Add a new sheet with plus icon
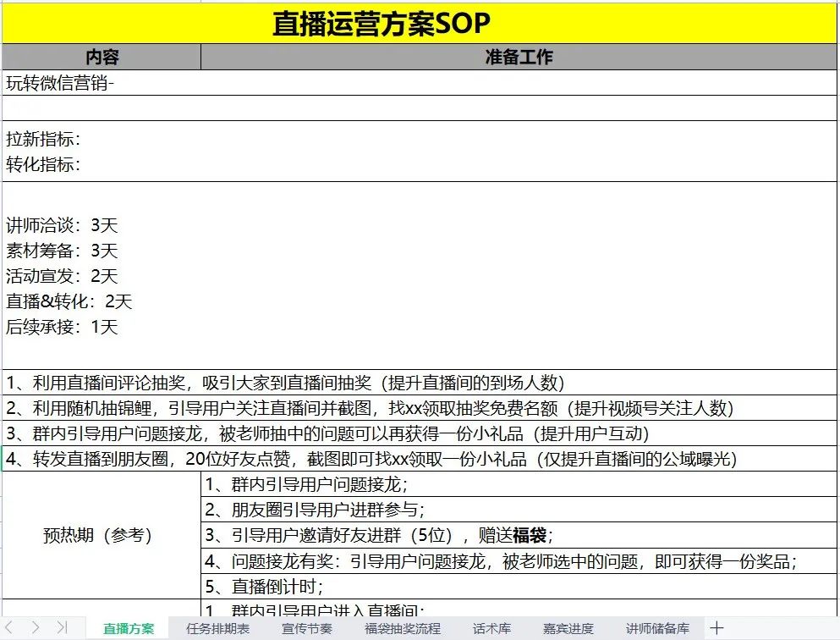Viewport: 840px width, 640px height. click(716, 627)
